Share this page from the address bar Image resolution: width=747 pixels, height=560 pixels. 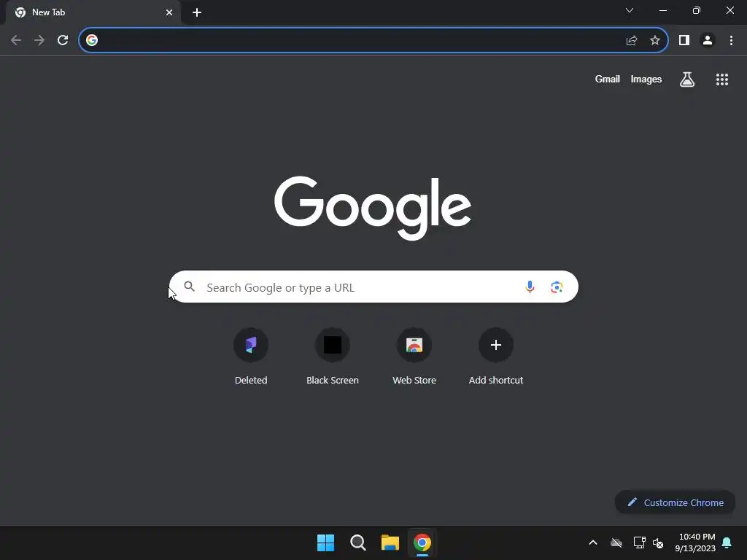[x=632, y=41]
